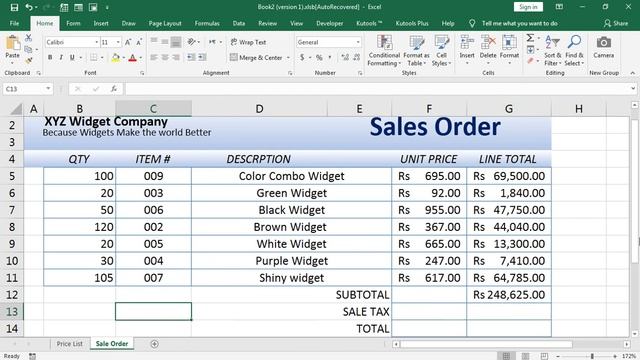Apply percent style to the cell
Viewport: 640px width, 360px height.
(x=319, y=58)
